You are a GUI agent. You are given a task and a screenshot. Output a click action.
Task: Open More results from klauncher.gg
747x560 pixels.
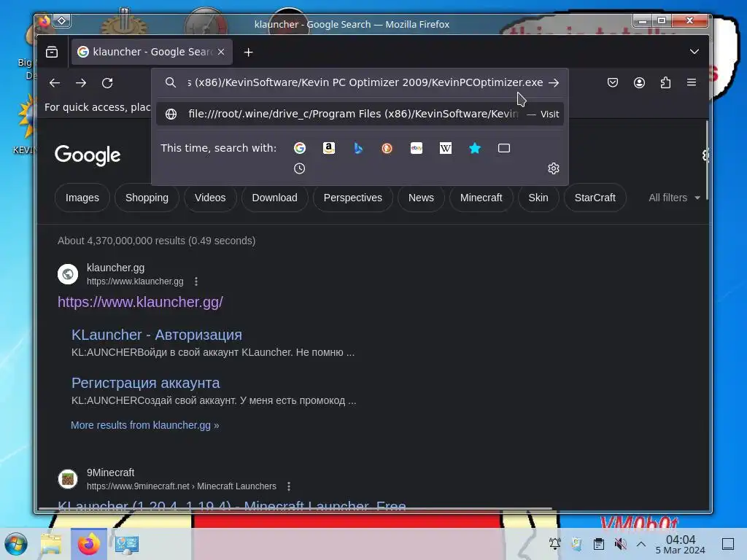145,425
